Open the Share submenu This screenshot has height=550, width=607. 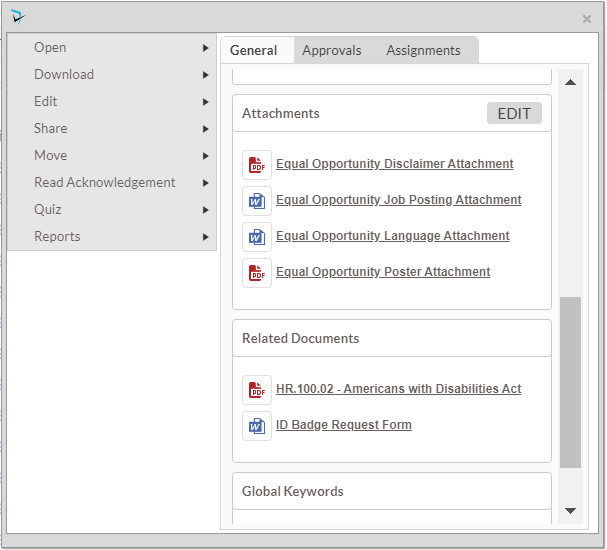coord(51,128)
